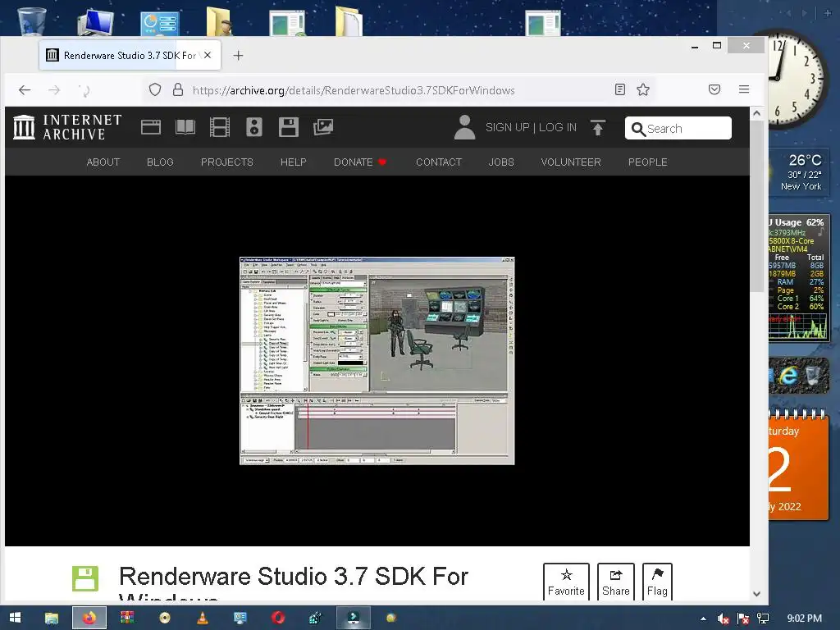This screenshot has width=840, height=630.
Task: Click the muted volume tray icon
Action: point(724,619)
